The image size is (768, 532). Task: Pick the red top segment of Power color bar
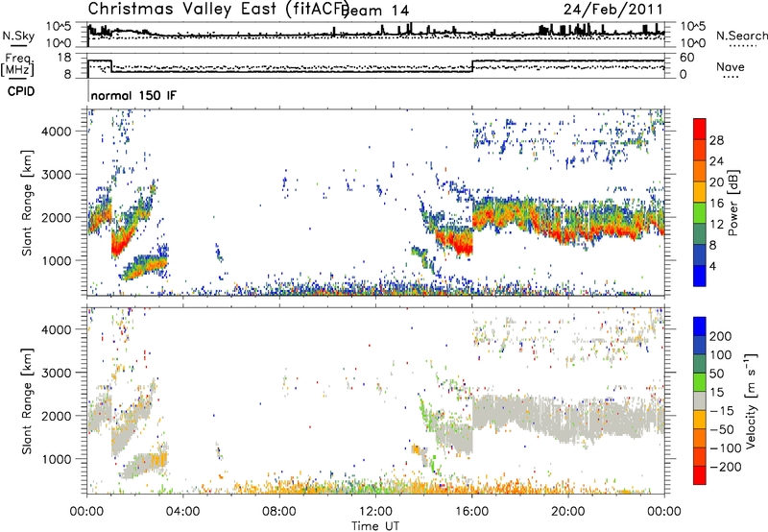point(700,129)
